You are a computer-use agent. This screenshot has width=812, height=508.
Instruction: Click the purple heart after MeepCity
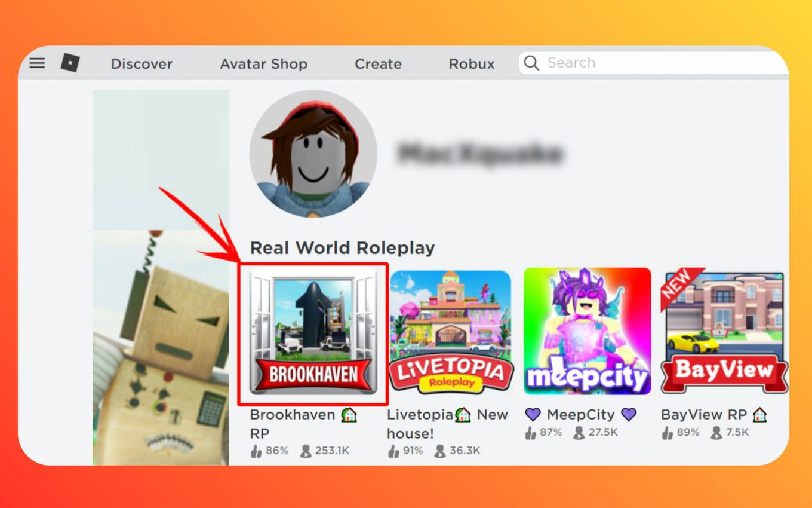pos(629,415)
